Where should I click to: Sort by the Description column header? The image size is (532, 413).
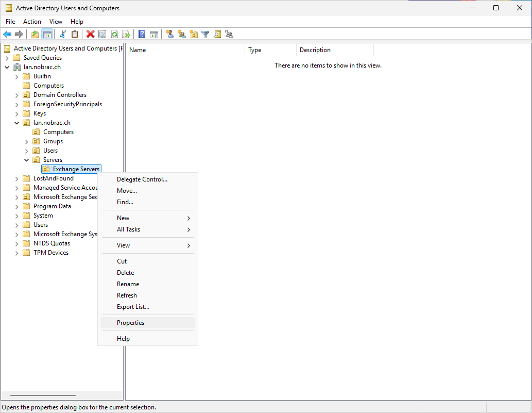point(335,50)
